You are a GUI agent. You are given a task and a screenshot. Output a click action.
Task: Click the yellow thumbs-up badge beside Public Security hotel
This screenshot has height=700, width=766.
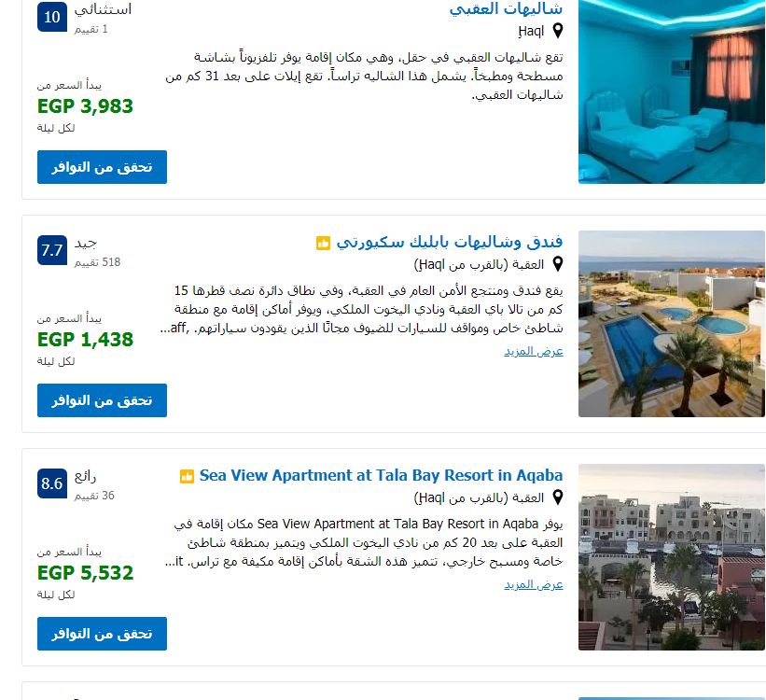pos(323,243)
